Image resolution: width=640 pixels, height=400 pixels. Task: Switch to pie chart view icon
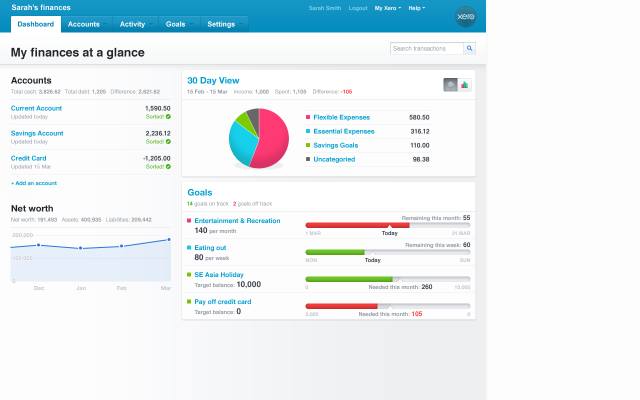coord(451,85)
